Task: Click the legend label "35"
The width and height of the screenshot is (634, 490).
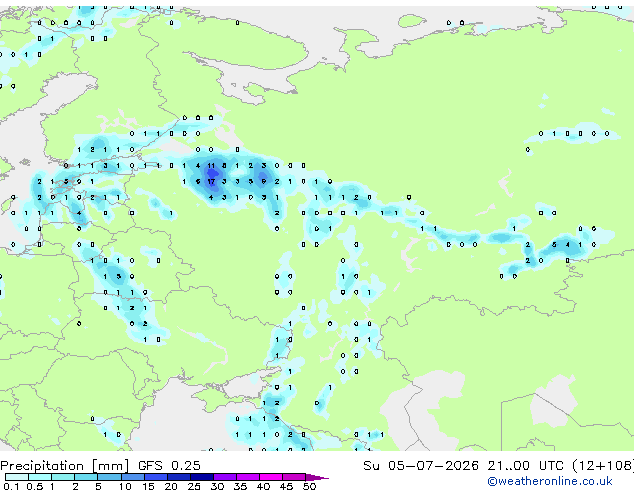Action: (x=240, y=486)
